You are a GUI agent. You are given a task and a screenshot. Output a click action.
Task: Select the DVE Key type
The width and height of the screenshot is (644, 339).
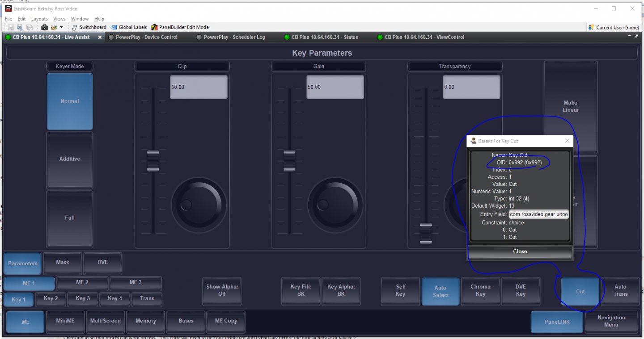click(521, 291)
